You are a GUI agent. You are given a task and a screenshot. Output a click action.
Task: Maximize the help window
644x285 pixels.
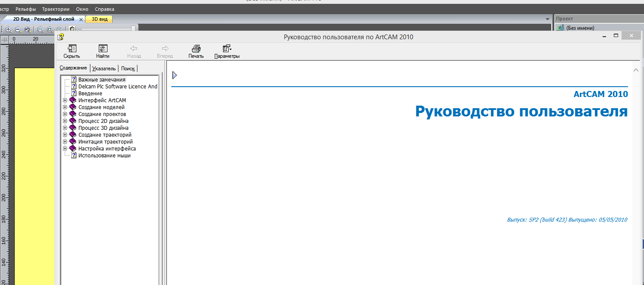[x=616, y=36]
